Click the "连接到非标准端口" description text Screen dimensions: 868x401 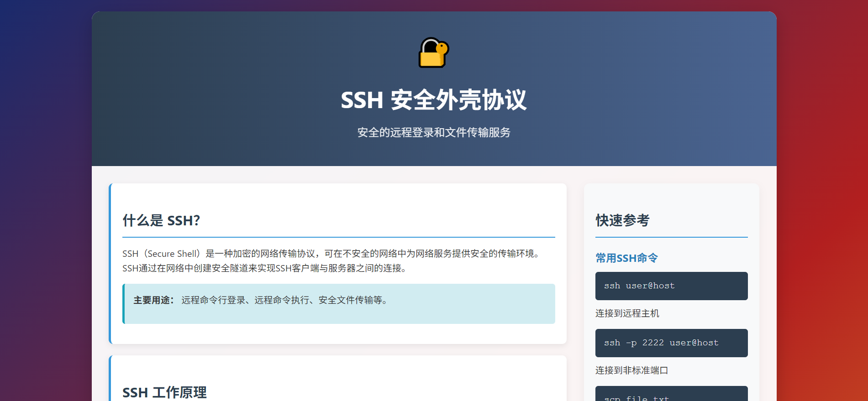(631, 370)
